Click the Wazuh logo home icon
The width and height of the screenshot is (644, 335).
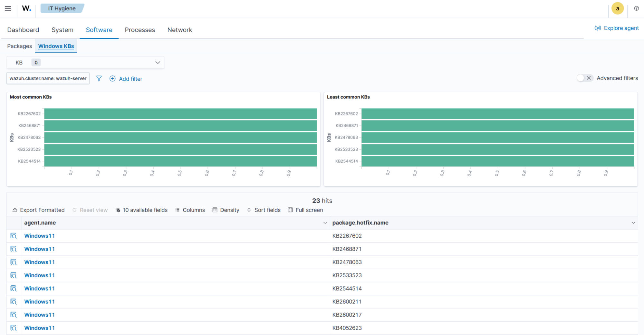pos(26,8)
